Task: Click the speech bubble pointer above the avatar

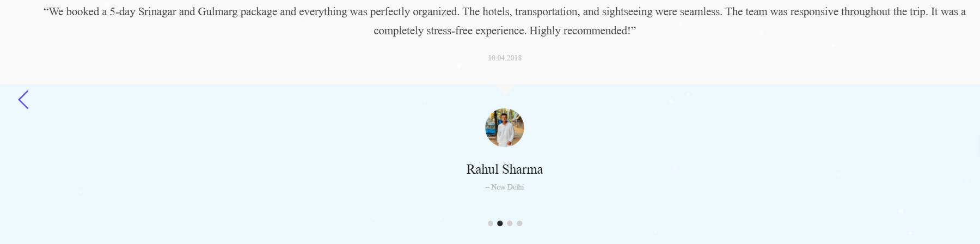Action: point(505,90)
